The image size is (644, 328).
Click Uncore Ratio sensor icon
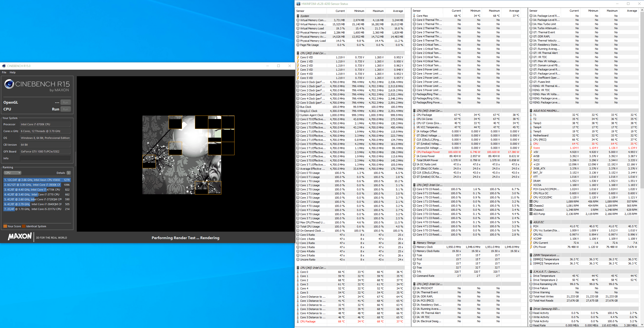coord(298,260)
